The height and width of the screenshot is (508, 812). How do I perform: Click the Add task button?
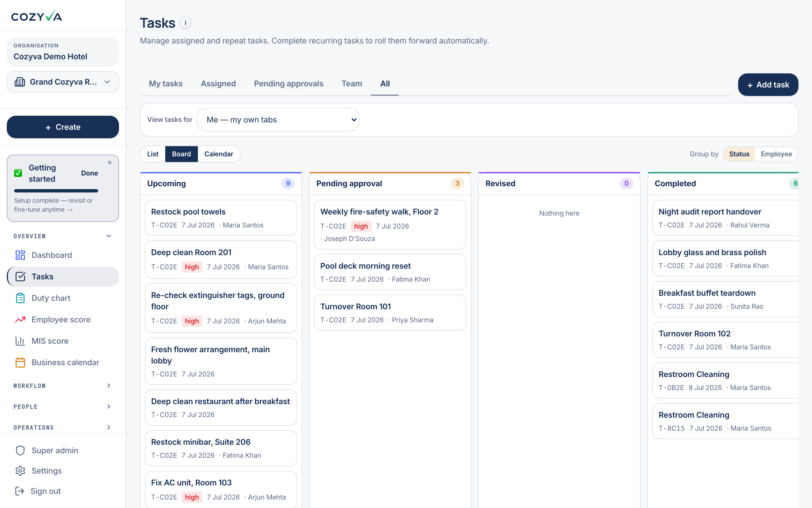tap(768, 85)
